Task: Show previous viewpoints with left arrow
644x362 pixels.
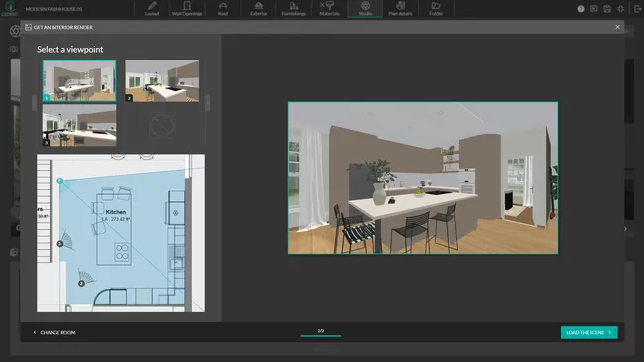Action: tap(34, 103)
